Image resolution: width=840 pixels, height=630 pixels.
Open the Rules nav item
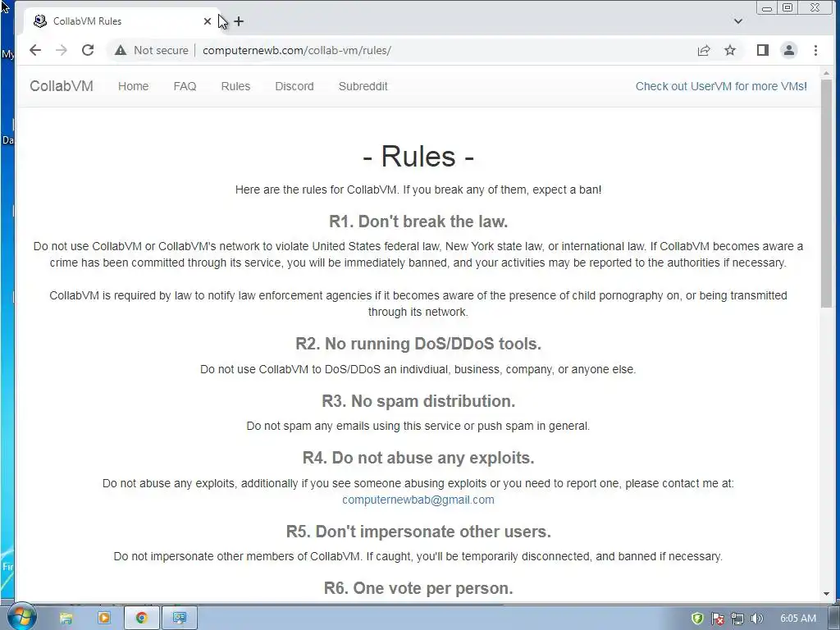[x=235, y=86]
